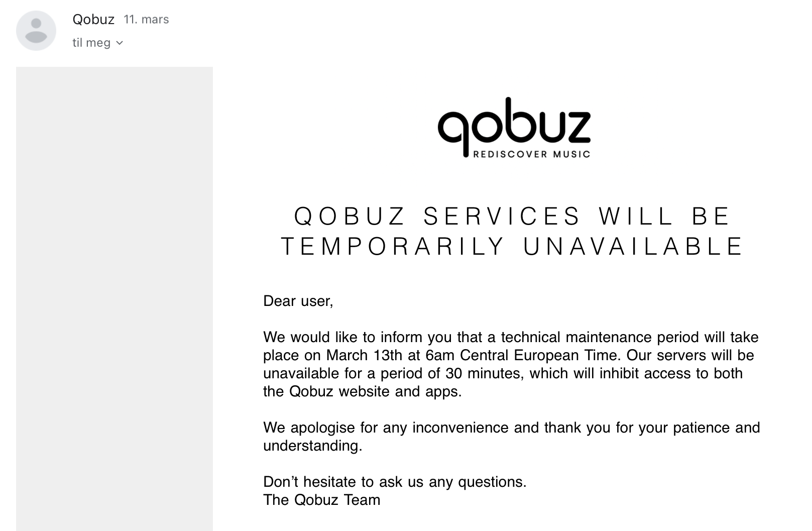This screenshot has height=531, width=812.
Task: Click the "Dear user," greeting
Action: (298, 301)
